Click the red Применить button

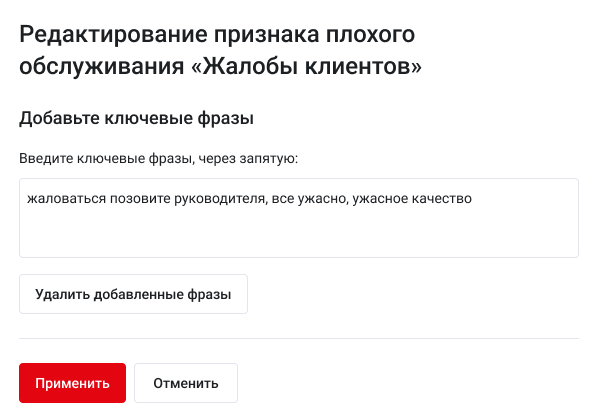[x=72, y=382]
